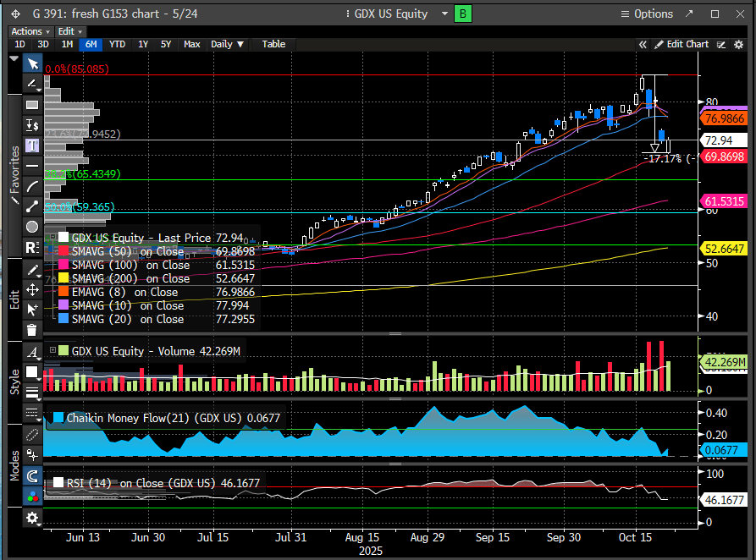
Task: Select the Text annotation tool
Action: [x=32, y=145]
